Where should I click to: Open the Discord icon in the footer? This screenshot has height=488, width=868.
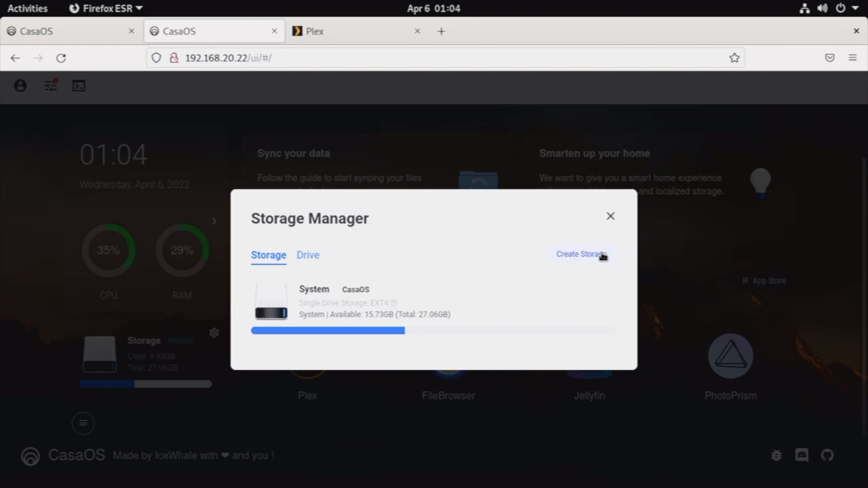tap(802, 455)
